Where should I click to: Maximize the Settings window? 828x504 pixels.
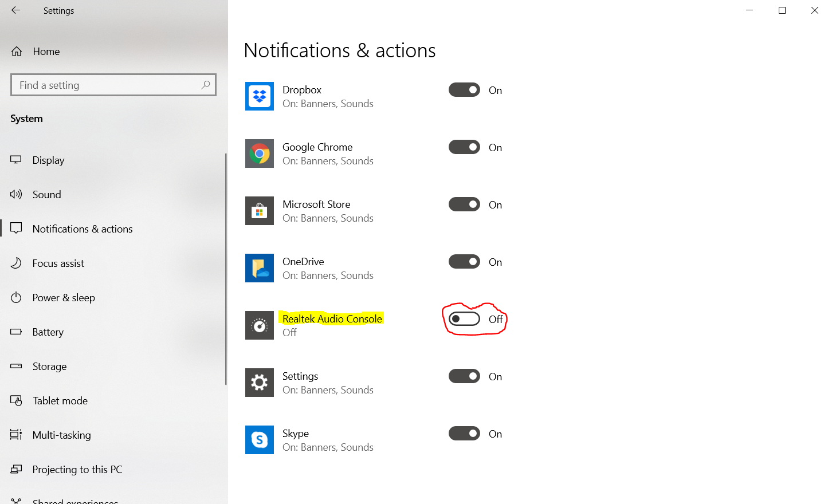782,10
